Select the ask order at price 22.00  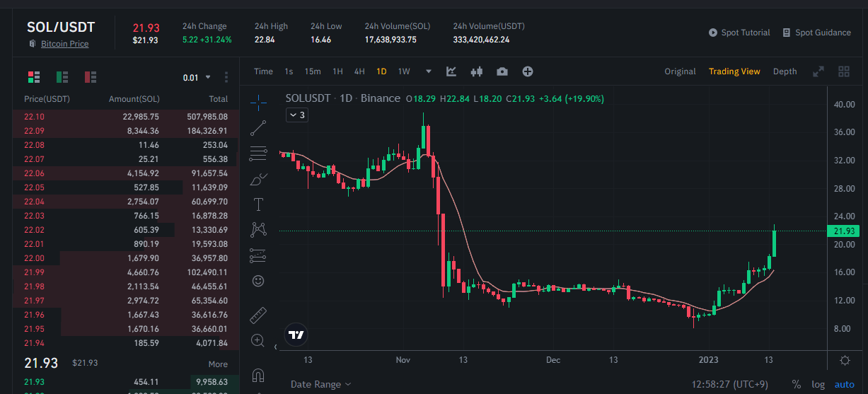(x=126, y=257)
